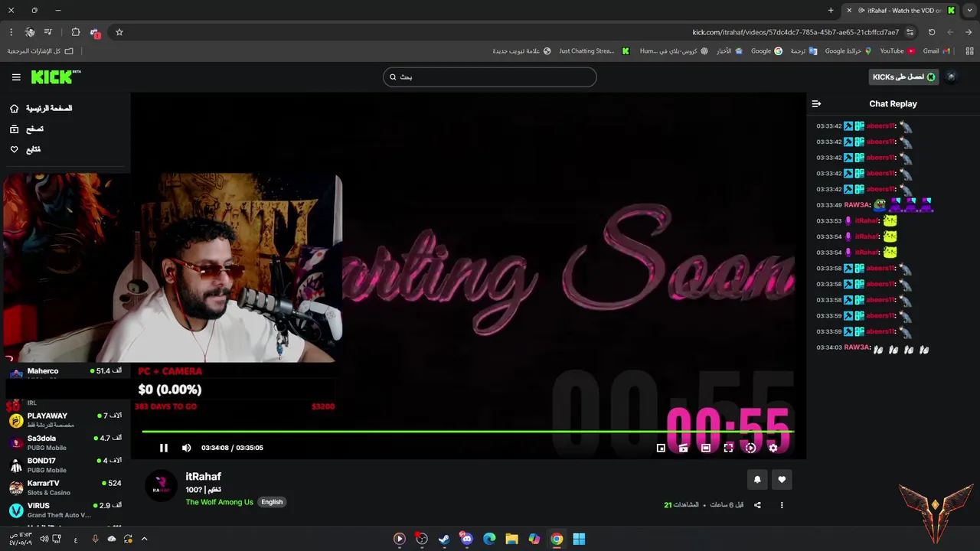This screenshot has width=980, height=551.
Task: Click the Get KICKs button
Action: pyautogui.click(x=904, y=77)
